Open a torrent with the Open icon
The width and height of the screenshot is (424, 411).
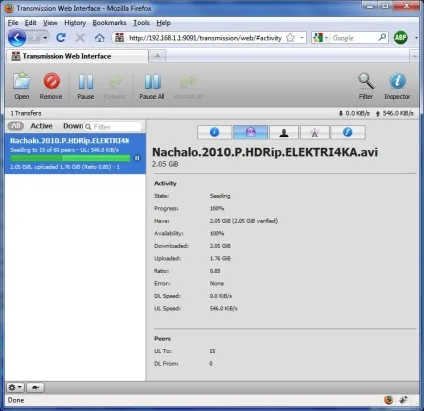pyautogui.click(x=22, y=86)
